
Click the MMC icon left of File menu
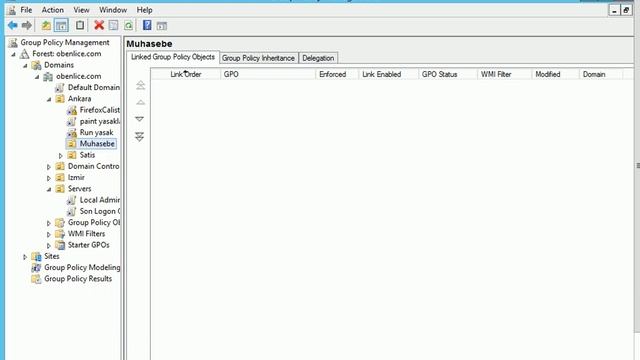point(12,10)
